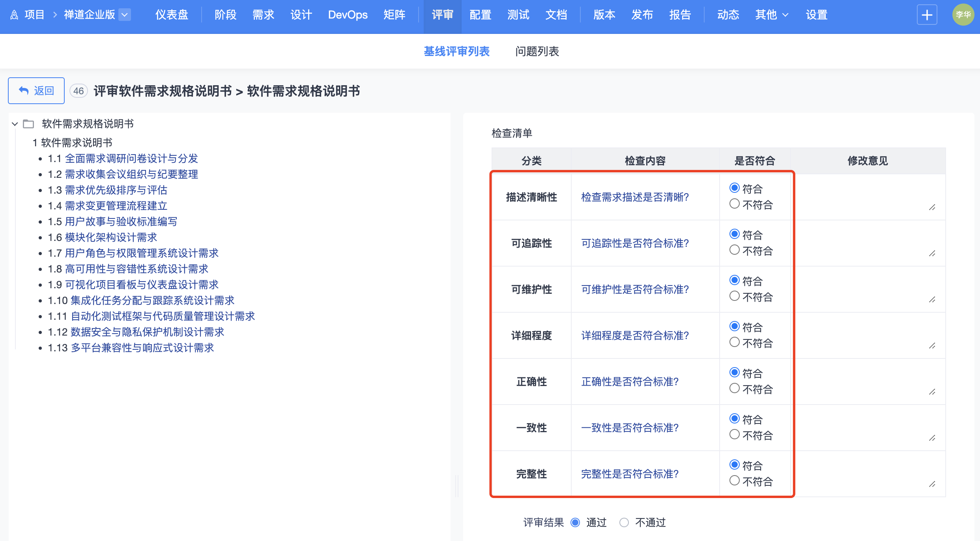The width and height of the screenshot is (980, 541).
Task: Open the 李华 user avatar menu
Action: (963, 15)
